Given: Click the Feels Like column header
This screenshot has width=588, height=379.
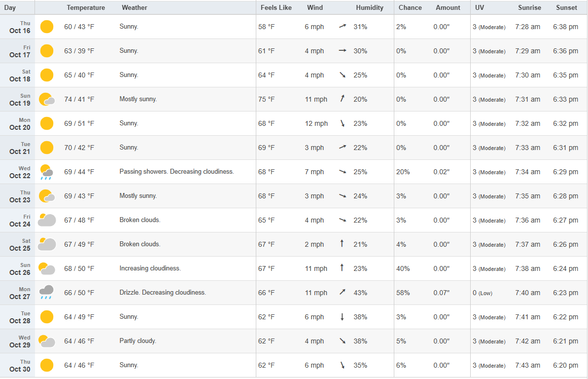Looking at the screenshot, I should coord(276,7).
